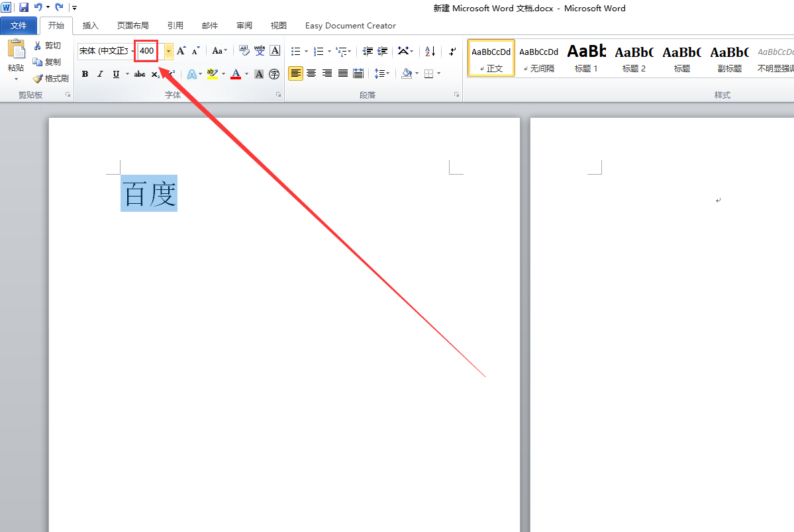Switch to the 审阅 (Review) tab
Image resolution: width=794 pixels, height=532 pixels.
(x=244, y=25)
